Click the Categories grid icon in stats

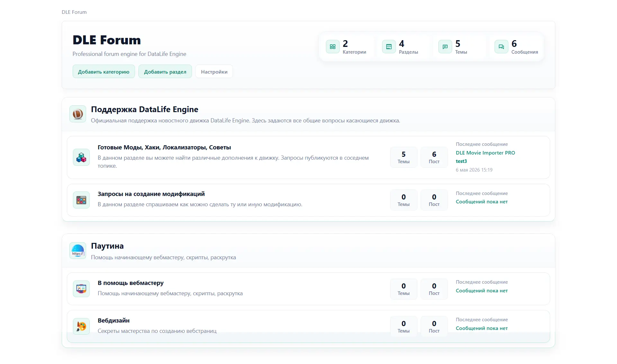[333, 47]
